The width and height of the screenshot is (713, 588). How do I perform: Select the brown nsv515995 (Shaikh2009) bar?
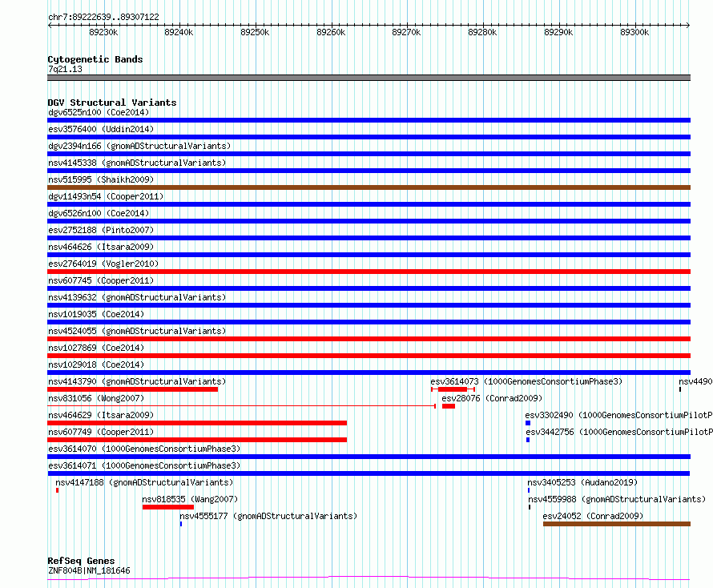(x=369, y=187)
